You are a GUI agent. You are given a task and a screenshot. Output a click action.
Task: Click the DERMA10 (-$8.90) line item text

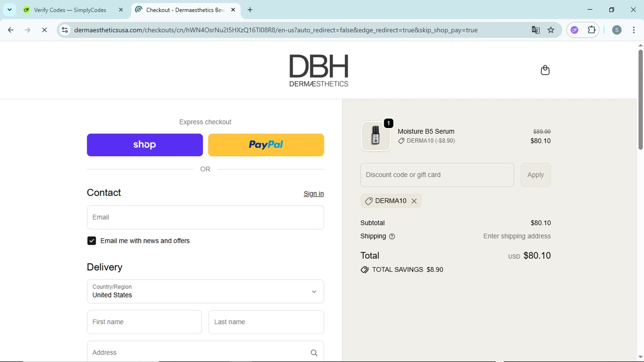(x=431, y=140)
